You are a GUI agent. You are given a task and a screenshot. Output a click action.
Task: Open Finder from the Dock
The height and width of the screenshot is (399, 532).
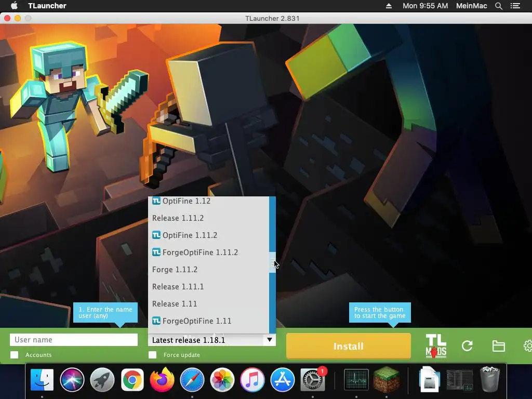pyautogui.click(x=42, y=380)
